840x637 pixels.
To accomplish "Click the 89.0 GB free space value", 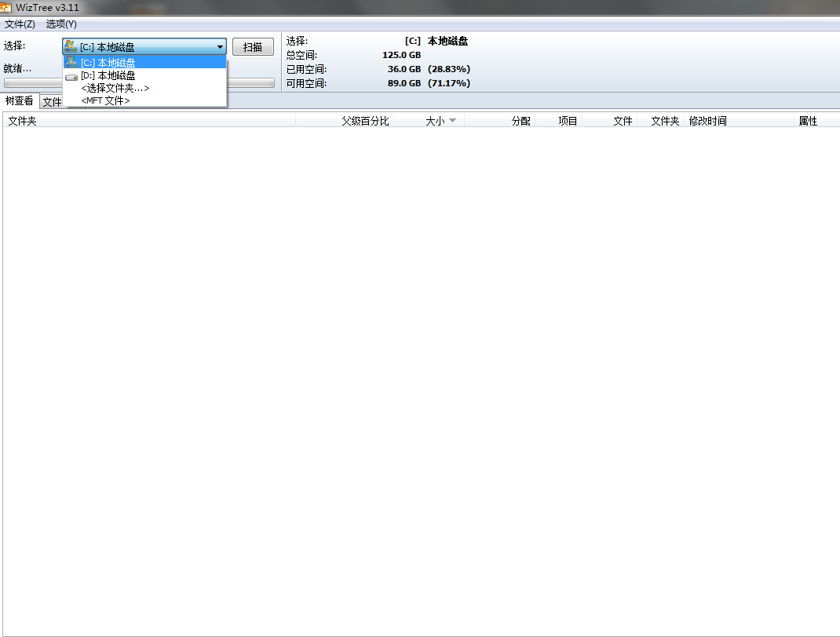I will click(x=404, y=83).
